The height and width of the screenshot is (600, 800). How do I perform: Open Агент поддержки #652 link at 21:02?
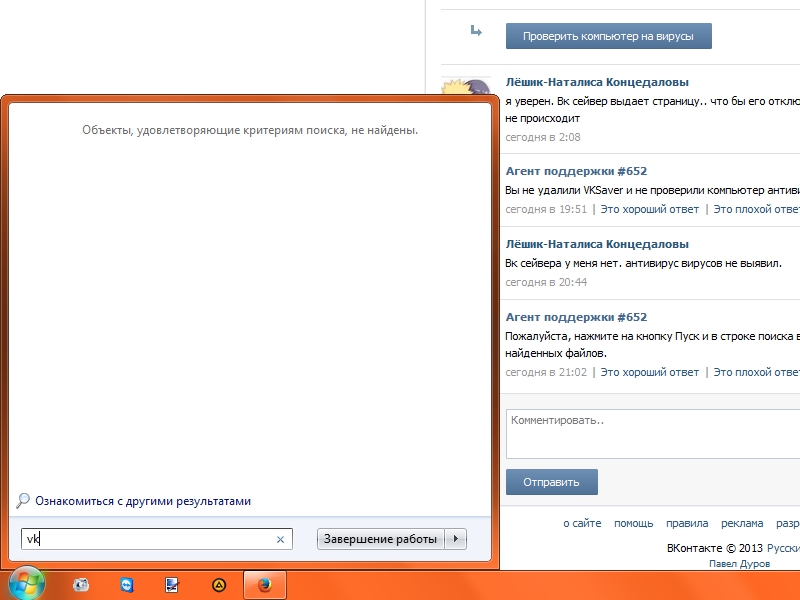point(576,317)
